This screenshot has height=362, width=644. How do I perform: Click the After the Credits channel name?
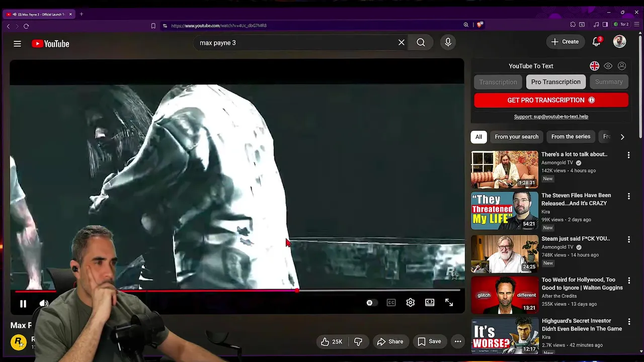click(x=559, y=296)
